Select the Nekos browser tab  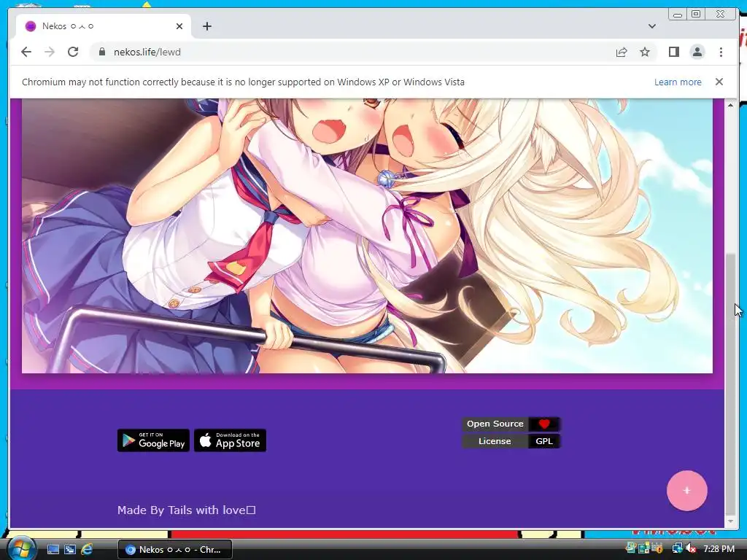click(x=104, y=26)
